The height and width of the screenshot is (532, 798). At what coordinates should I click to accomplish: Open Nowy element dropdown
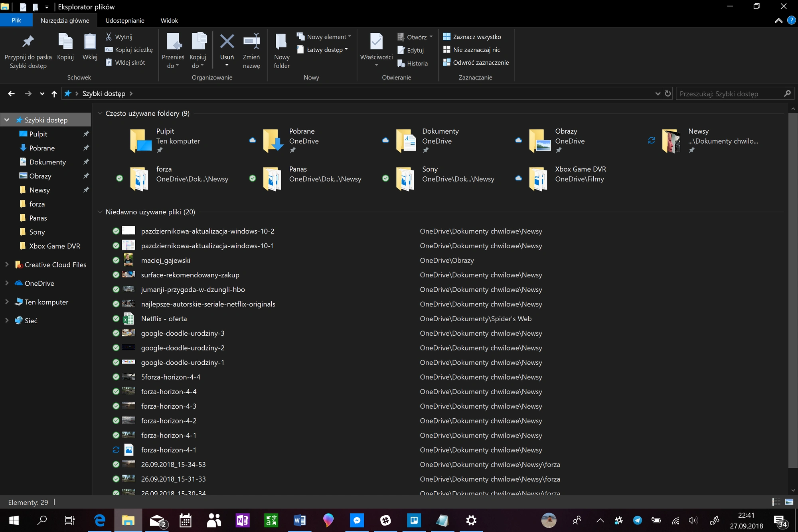pos(324,37)
